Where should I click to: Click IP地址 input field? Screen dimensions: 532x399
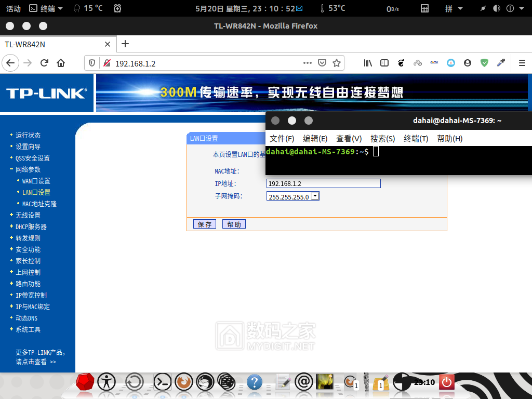coord(323,183)
